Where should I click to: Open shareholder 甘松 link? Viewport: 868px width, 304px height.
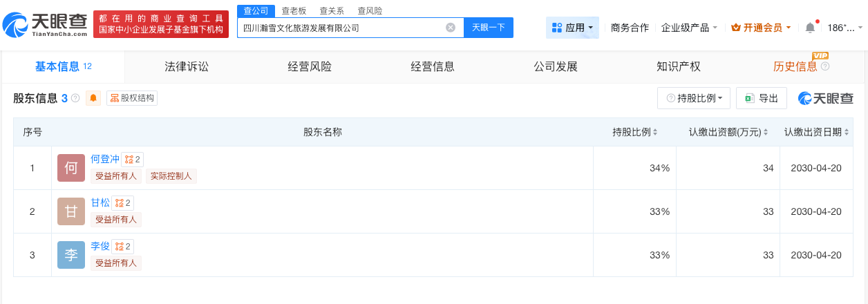[100, 202]
